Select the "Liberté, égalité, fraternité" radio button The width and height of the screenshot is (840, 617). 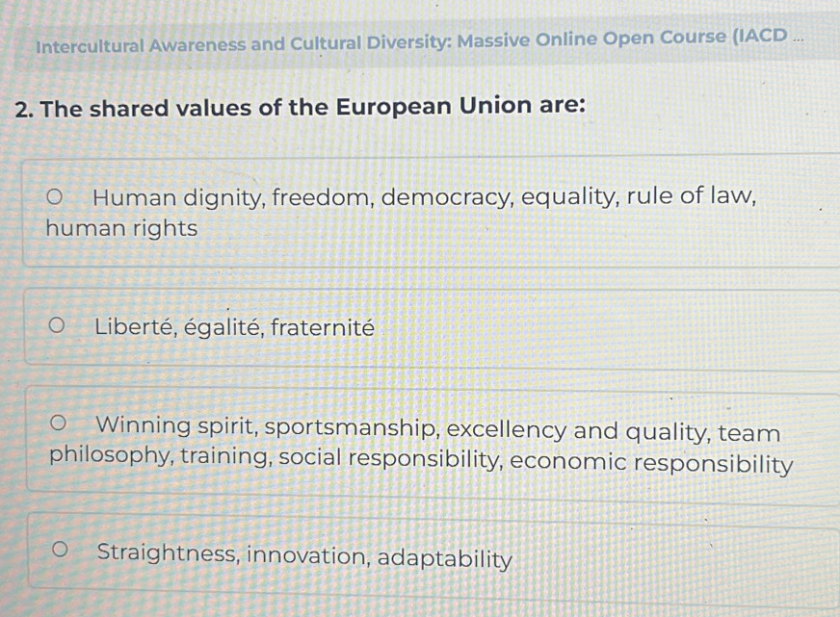coord(58,327)
